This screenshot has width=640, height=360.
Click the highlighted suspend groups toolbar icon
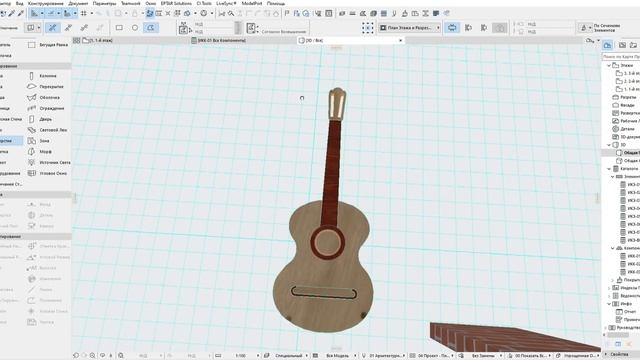[150, 13]
